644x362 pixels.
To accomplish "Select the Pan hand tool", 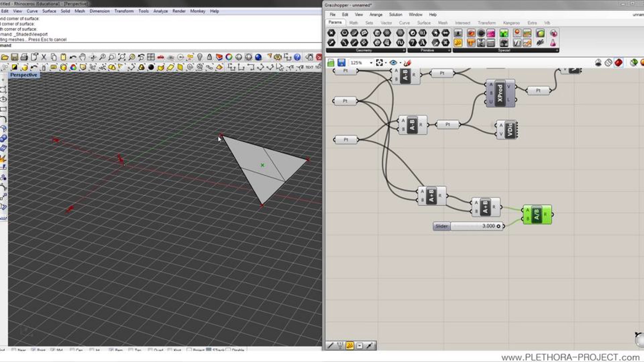I will pyautogui.click(x=83, y=57).
